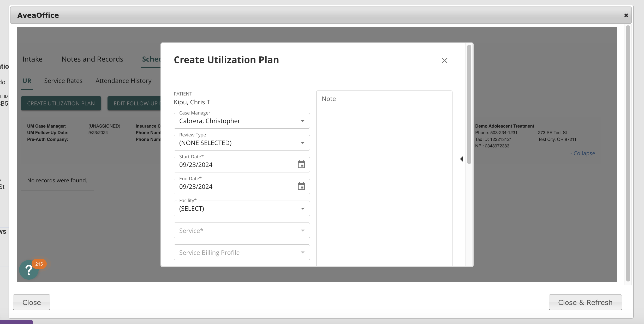This screenshot has width=644, height=324.
Task: Open the End Date calendar picker
Action: tap(301, 186)
